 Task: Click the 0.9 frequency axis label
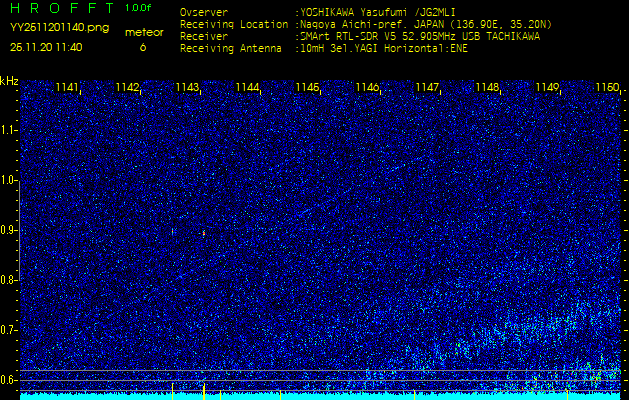point(7,231)
